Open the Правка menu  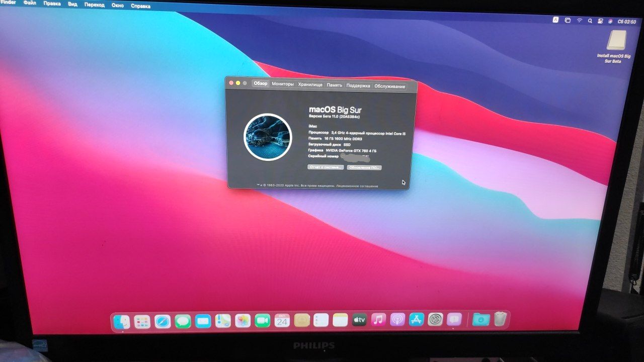(x=52, y=4)
